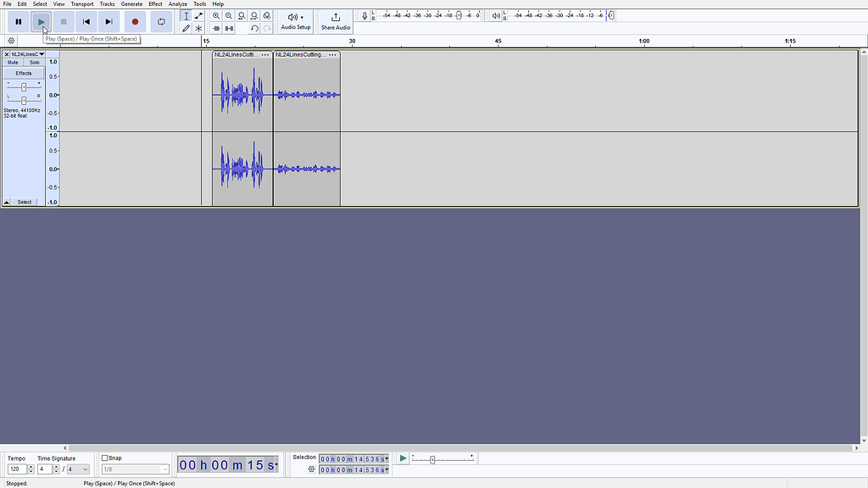Start recording with the red Record button
This screenshot has height=488, width=868.
coord(135,21)
